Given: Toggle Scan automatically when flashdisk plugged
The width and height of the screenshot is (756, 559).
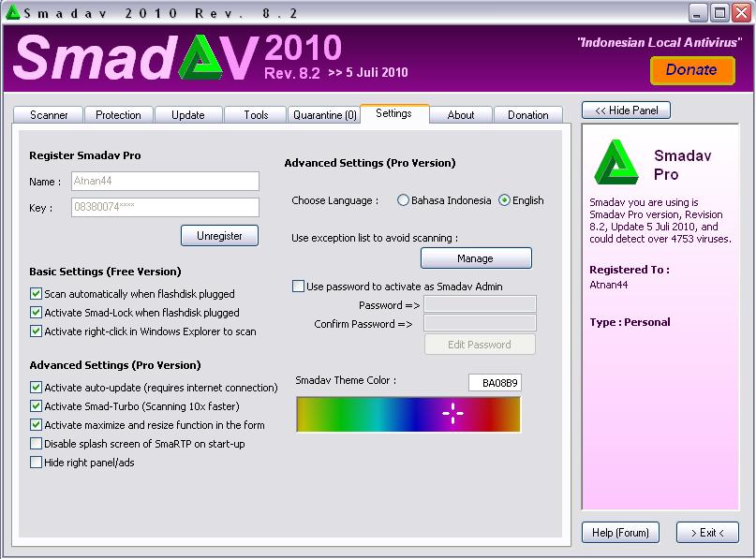Looking at the screenshot, I should [x=36, y=293].
